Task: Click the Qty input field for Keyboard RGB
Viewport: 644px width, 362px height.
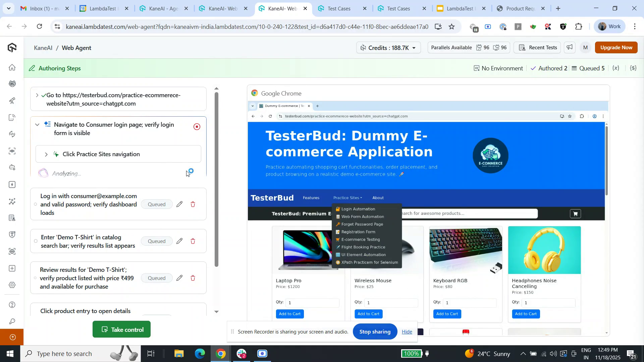Action: (x=470, y=303)
